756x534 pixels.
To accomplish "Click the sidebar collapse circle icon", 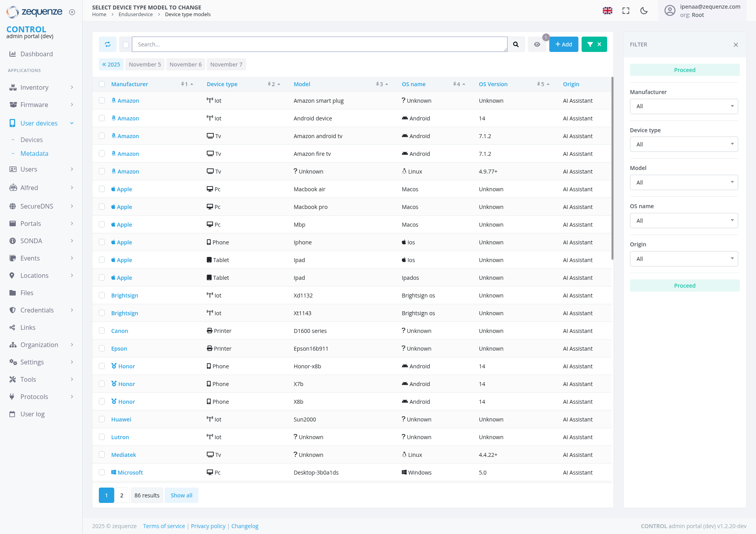I will pyautogui.click(x=72, y=12).
